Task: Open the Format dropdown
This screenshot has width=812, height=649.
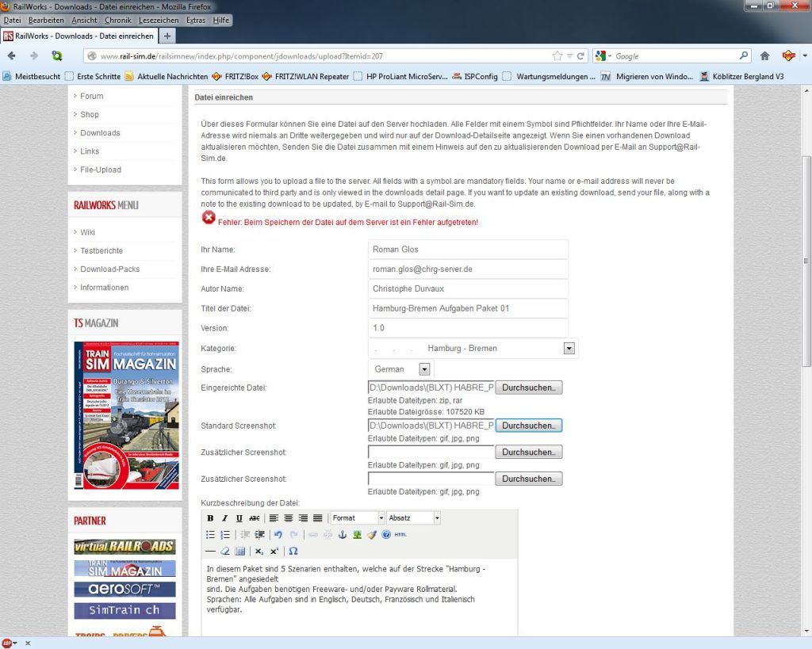Action: 358,518
